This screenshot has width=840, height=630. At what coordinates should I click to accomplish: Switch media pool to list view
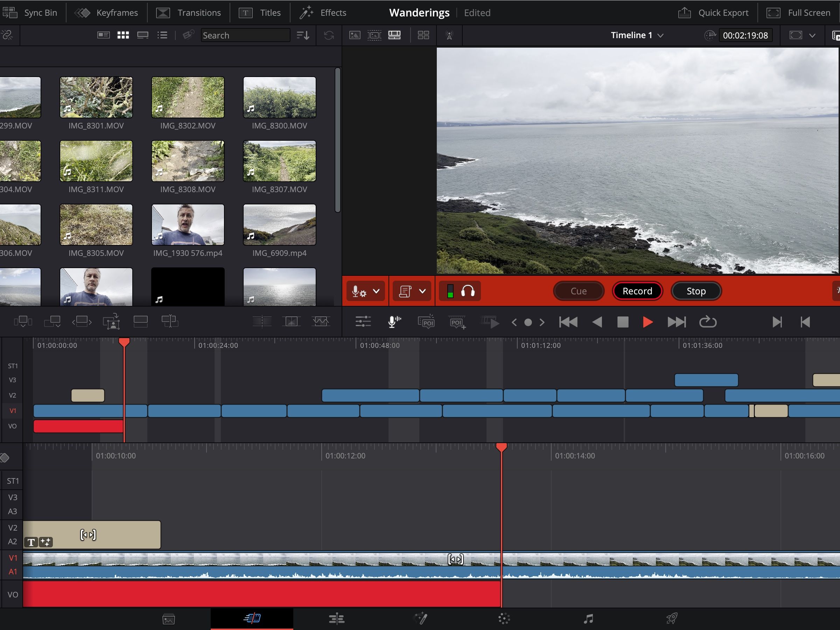pos(162,35)
